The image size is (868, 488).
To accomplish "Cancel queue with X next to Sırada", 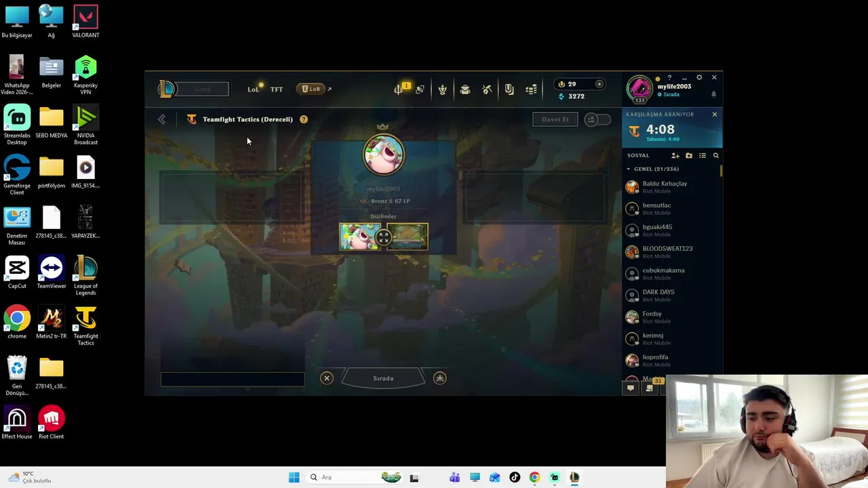I will pos(327,378).
